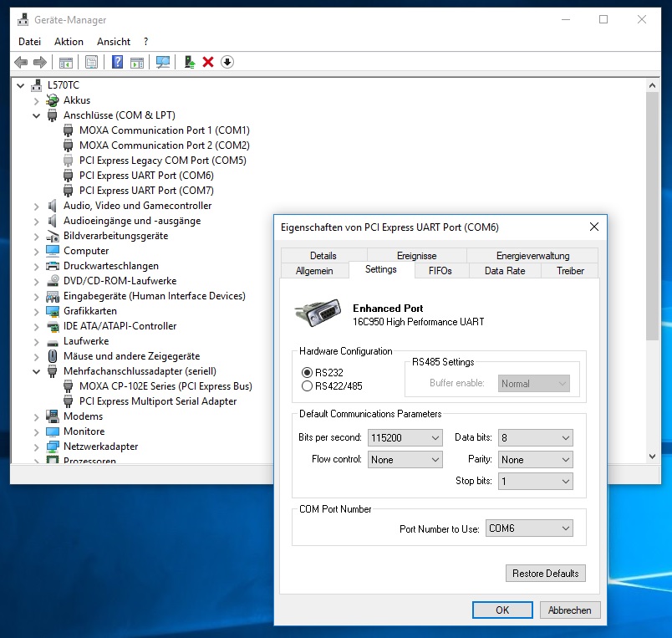Select the RS232 radio button
Image resolution: width=672 pixels, height=638 pixels.
point(308,371)
